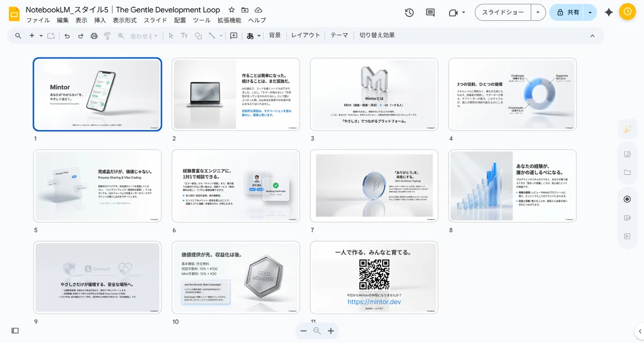Open the play box side icon
The width and height of the screenshot is (644, 343).
click(627, 236)
